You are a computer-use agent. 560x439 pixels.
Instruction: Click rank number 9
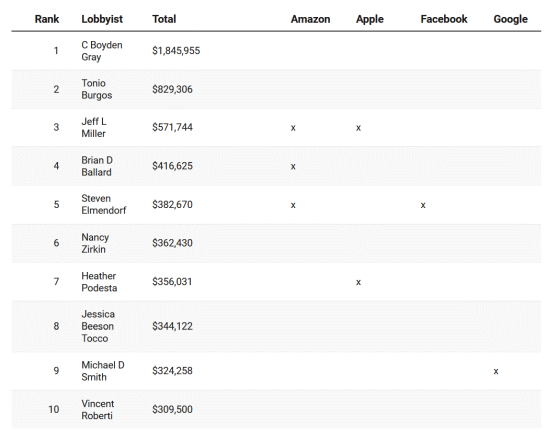[56, 371]
